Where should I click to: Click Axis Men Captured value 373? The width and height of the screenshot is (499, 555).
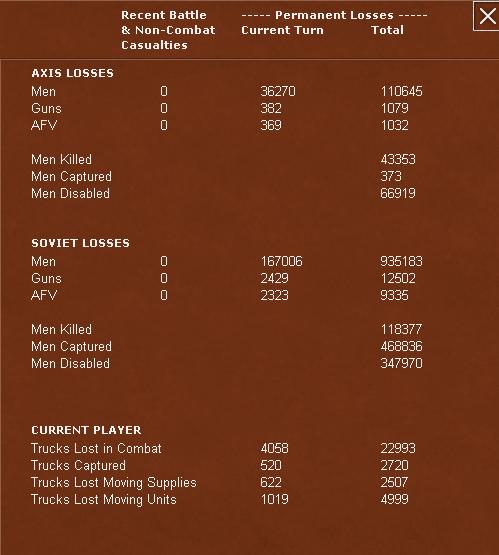coord(391,176)
